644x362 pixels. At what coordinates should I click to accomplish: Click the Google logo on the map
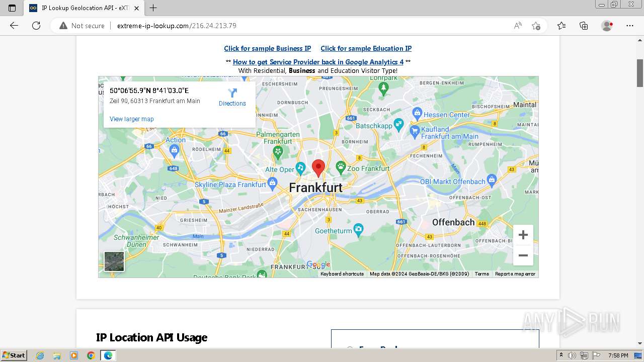tap(318, 264)
